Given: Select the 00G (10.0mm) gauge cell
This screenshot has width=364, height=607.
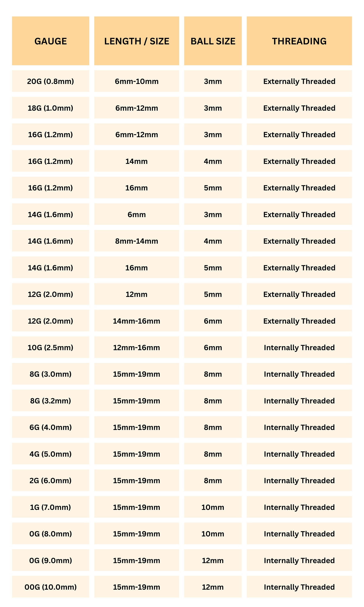Looking at the screenshot, I should [51, 587].
